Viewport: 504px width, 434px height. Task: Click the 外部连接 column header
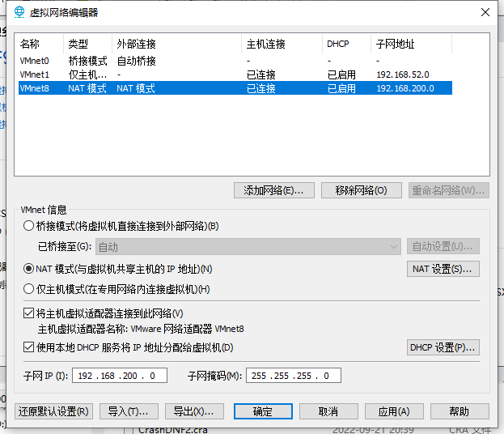click(x=177, y=44)
